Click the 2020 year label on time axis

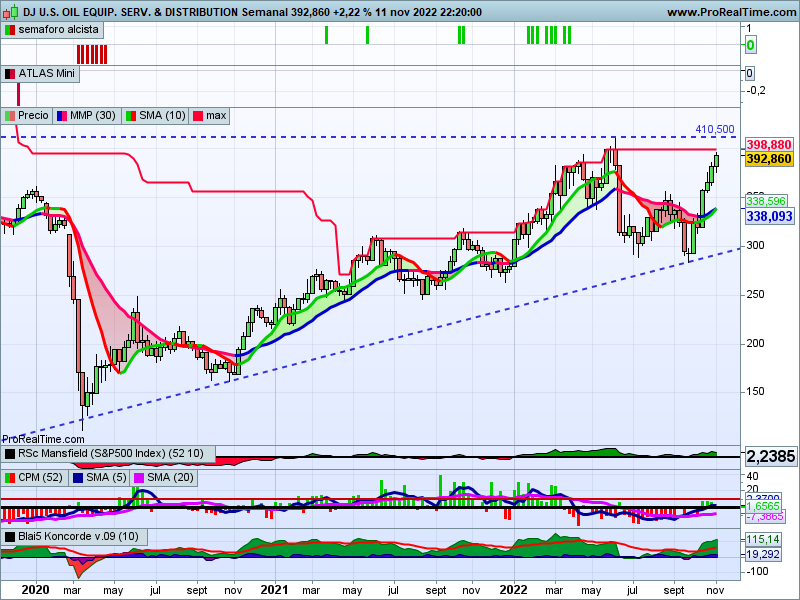click(36, 590)
